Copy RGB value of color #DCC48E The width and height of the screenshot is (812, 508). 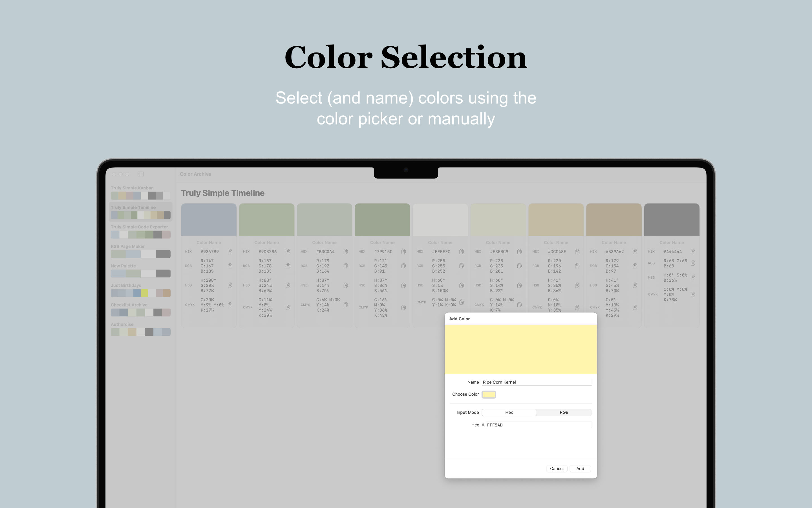click(x=577, y=266)
